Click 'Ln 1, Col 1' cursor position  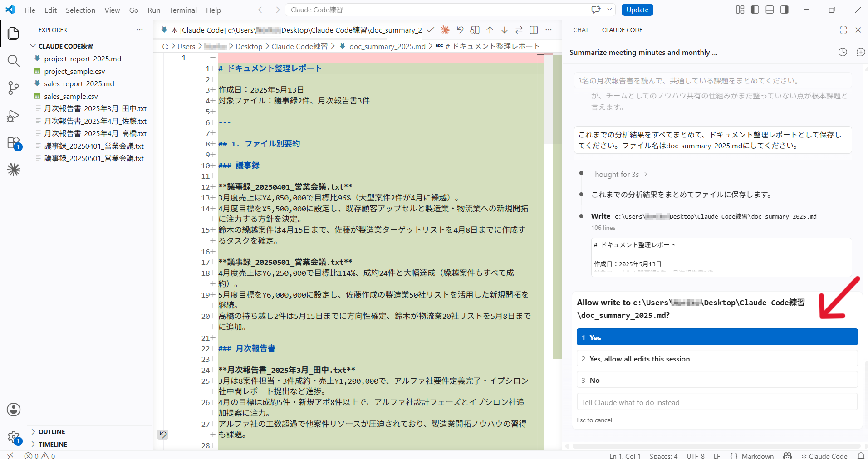[625, 455]
